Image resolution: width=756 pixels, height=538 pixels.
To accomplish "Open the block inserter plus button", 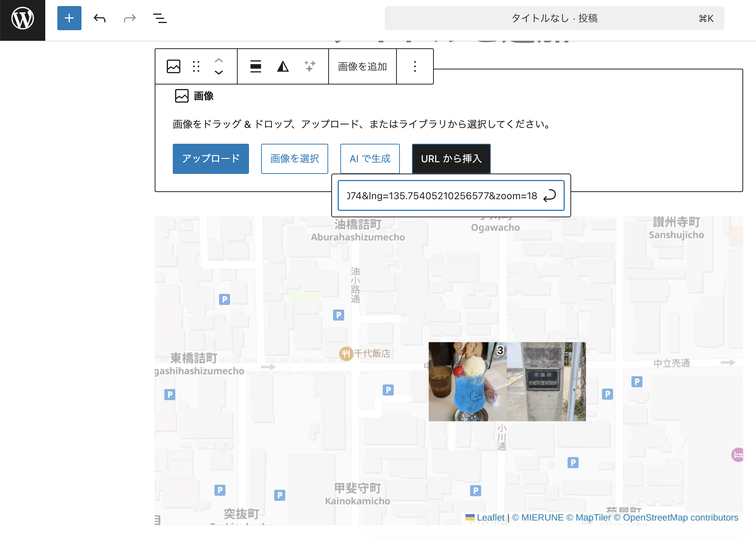I will point(69,18).
